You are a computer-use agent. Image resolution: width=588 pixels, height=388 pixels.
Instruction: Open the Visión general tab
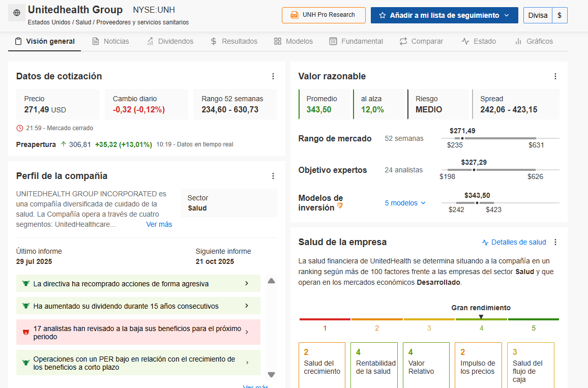click(45, 41)
